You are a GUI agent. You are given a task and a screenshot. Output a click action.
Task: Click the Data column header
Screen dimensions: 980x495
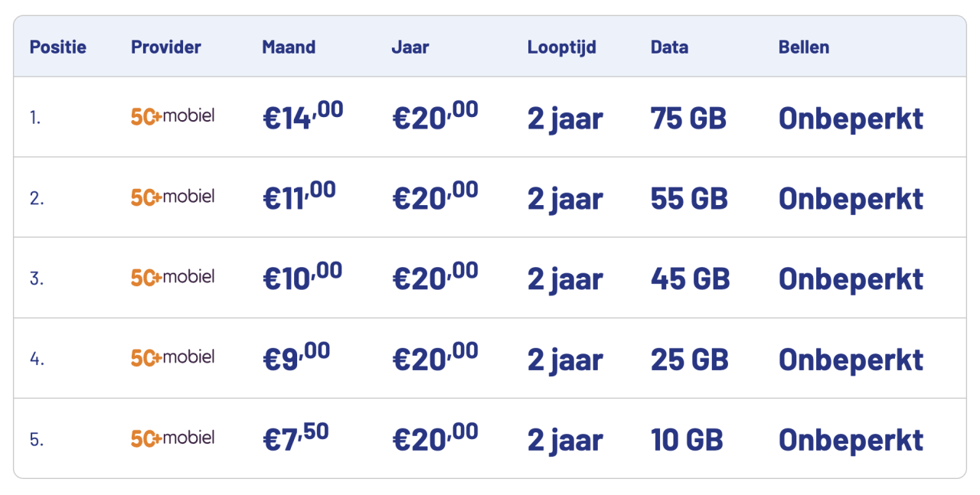pyautogui.click(x=669, y=47)
